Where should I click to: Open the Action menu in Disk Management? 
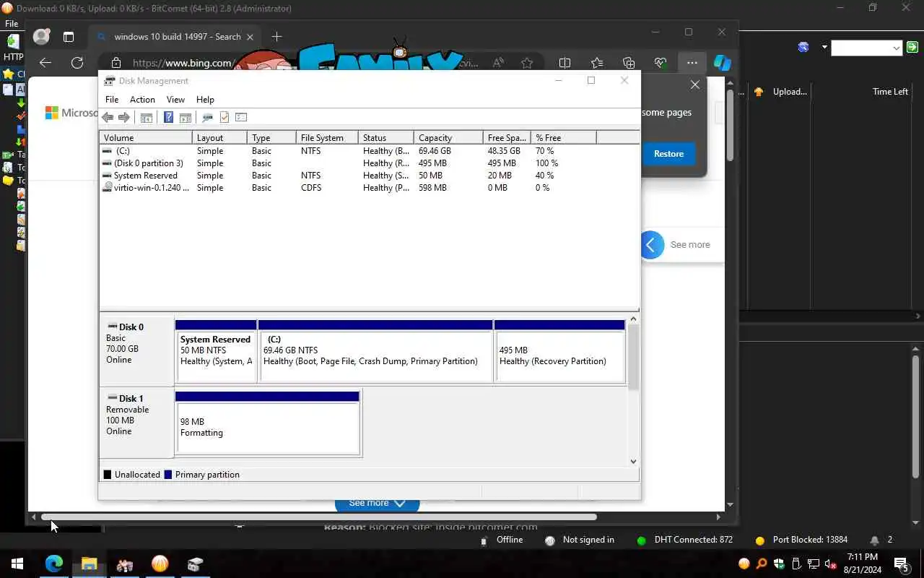click(142, 100)
